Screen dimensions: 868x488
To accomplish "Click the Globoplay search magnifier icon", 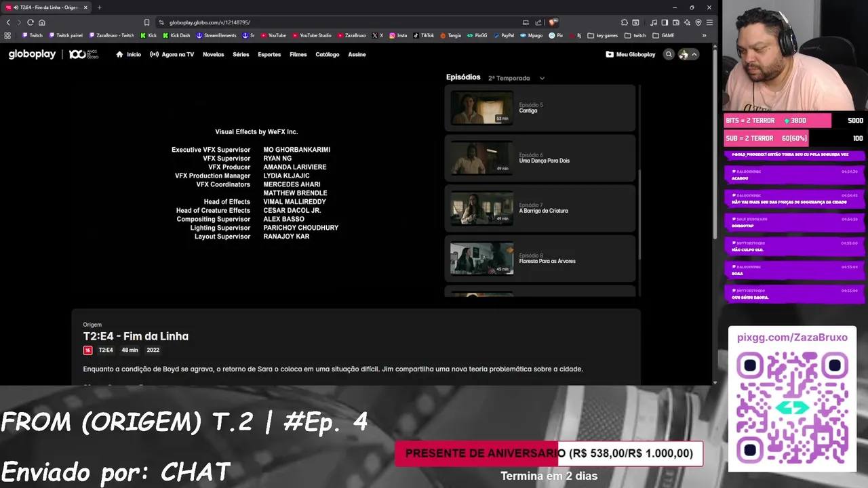I will coord(669,54).
